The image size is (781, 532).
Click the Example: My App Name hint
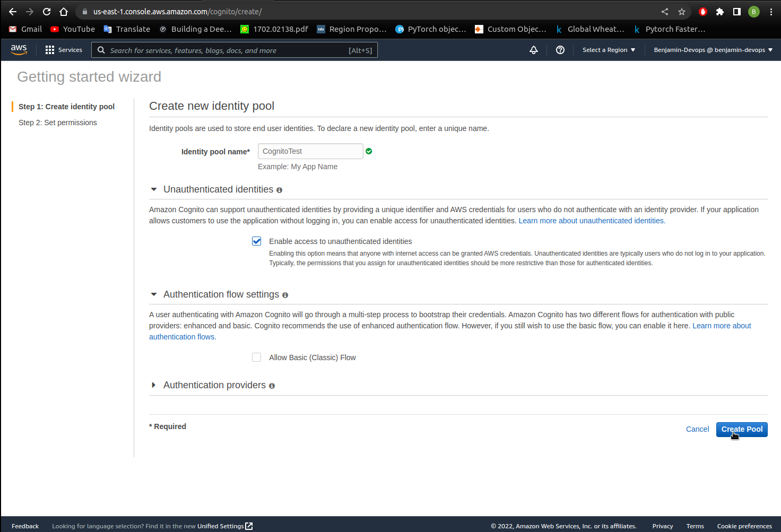(x=298, y=167)
